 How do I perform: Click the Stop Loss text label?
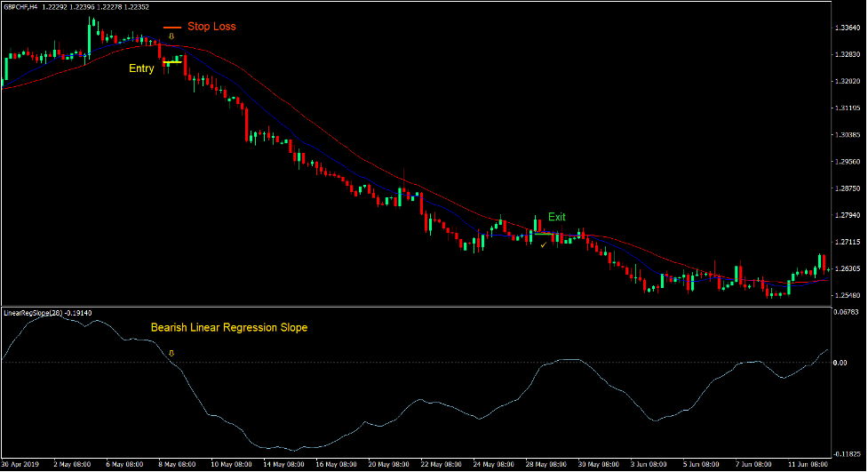[x=211, y=27]
